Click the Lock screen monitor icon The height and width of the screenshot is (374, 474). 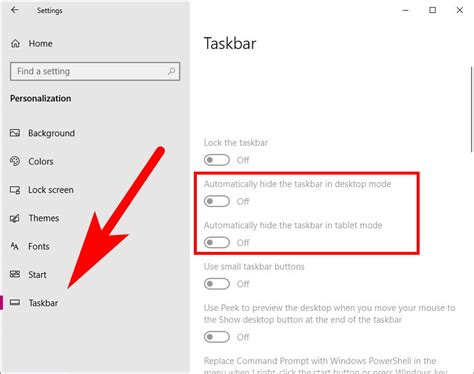point(15,190)
